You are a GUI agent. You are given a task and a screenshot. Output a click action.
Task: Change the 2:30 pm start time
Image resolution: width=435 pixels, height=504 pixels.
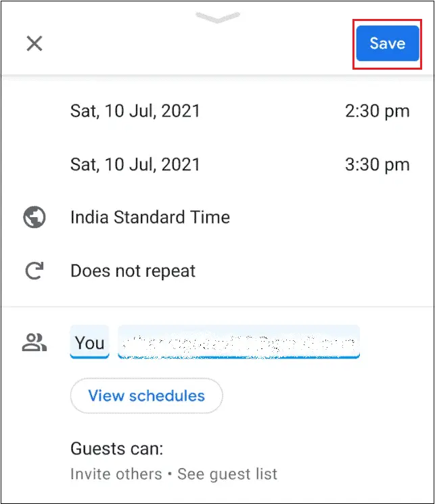377,110
